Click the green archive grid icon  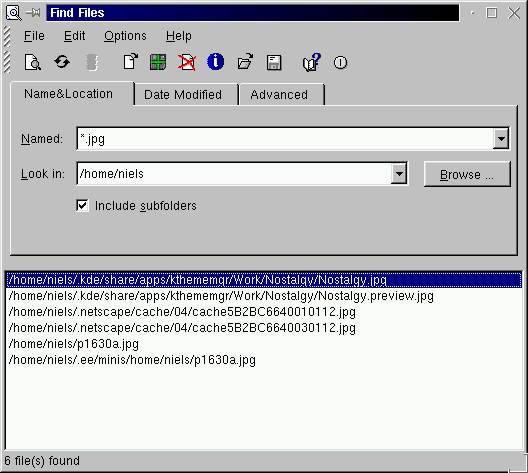158,62
